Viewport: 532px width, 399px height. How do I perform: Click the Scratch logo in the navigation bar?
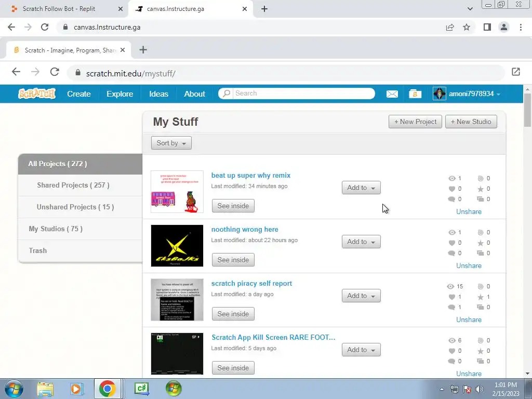coord(37,94)
